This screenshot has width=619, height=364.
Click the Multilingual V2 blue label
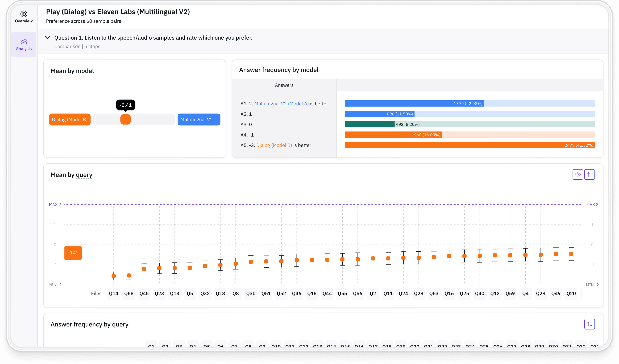tap(199, 120)
